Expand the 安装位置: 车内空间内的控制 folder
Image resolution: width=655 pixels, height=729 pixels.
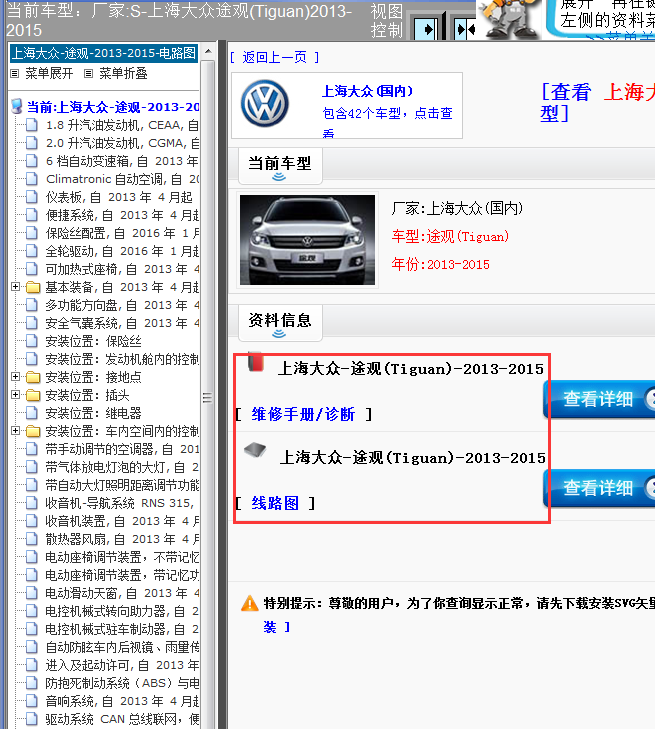(15, 431)
